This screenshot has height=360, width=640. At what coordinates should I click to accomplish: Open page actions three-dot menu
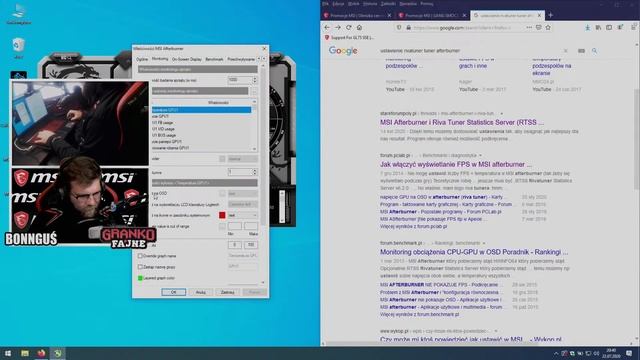point(529,27)
